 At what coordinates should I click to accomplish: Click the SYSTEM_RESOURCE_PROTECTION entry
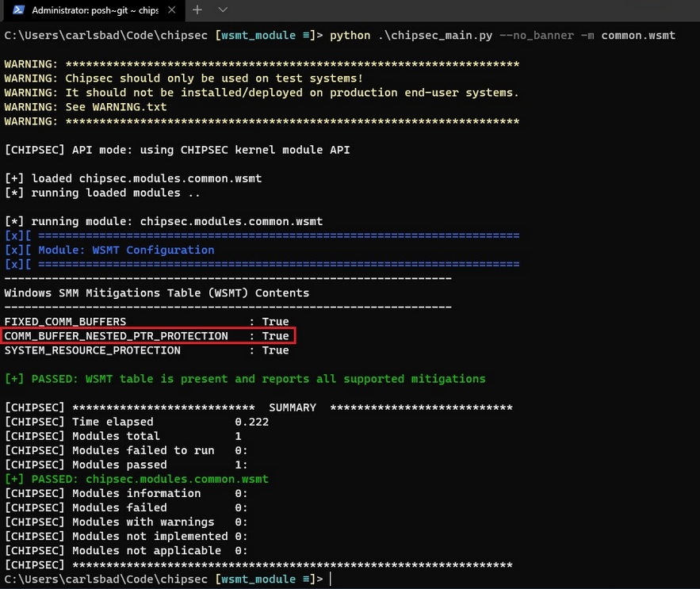point(93,350)
